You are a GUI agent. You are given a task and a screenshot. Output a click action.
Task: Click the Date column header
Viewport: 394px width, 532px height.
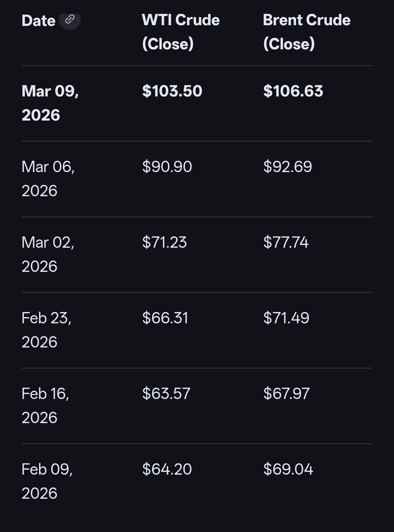[x=38, y=21]
